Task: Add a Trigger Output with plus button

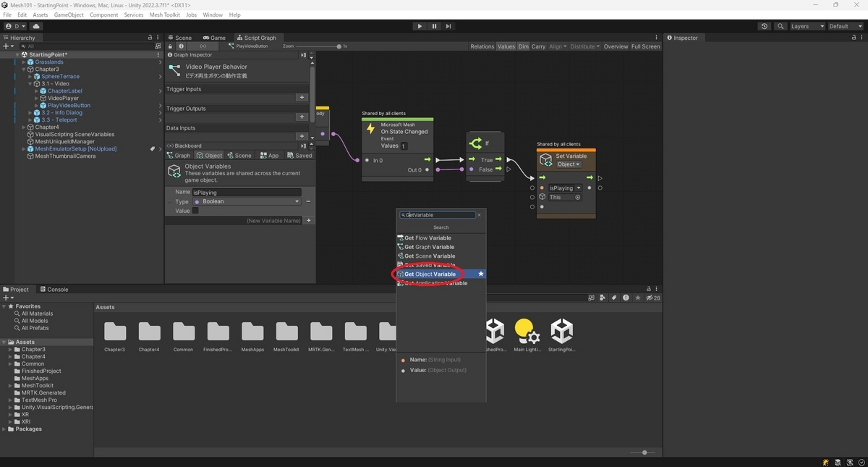Action: pyautogui.click(x=302, y=117)
